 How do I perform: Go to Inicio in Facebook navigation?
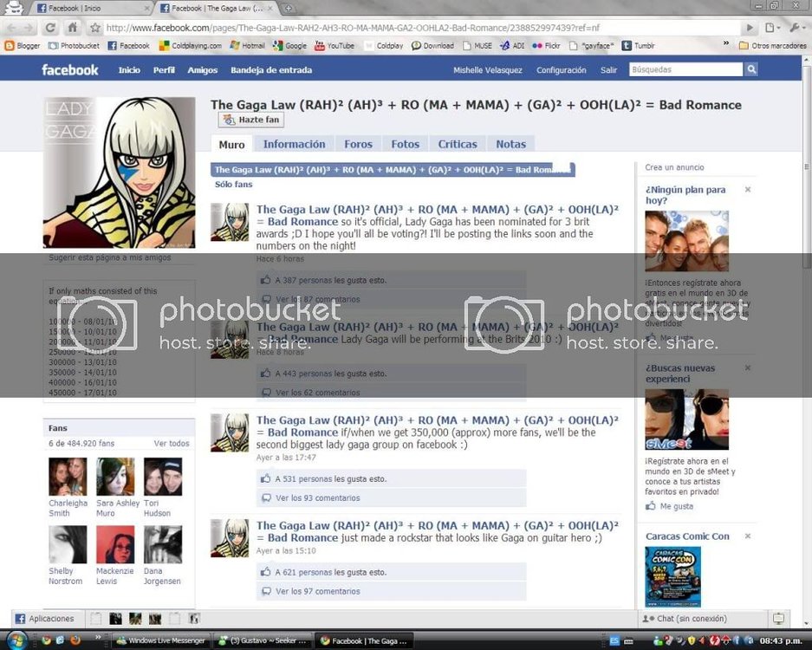pos(129,70)
